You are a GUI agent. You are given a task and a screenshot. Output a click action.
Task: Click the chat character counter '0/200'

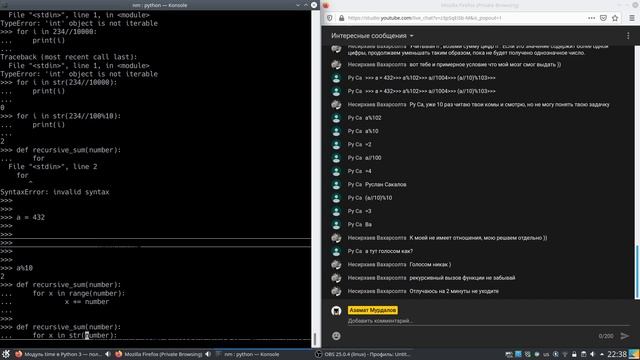[606, 336]
